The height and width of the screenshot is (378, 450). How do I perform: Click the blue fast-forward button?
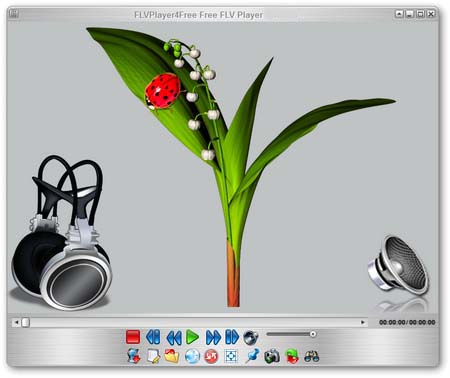[x=213, y=337]
